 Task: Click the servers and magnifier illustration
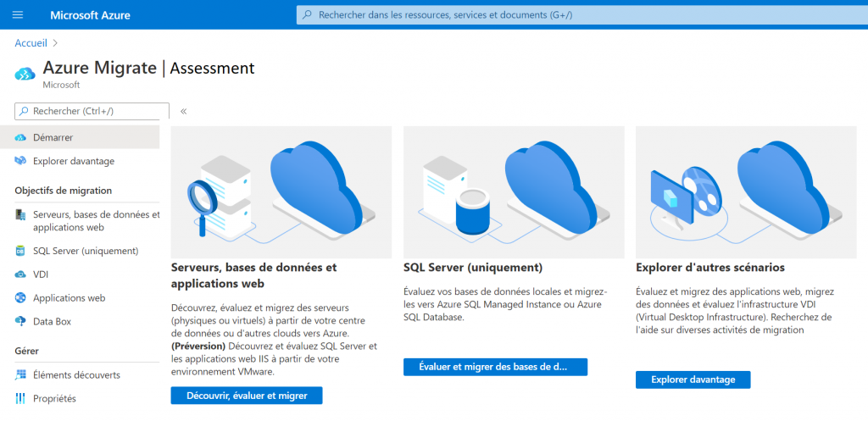[x=281, y=192]
